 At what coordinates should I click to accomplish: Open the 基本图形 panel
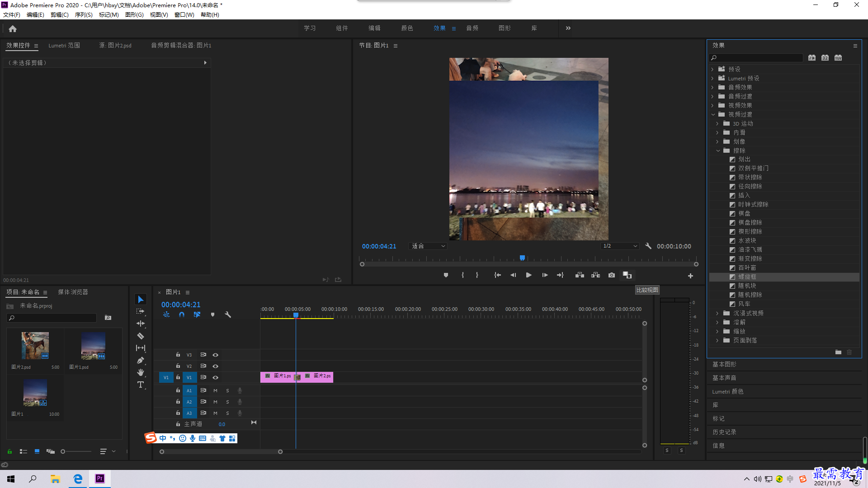[724, 364]
